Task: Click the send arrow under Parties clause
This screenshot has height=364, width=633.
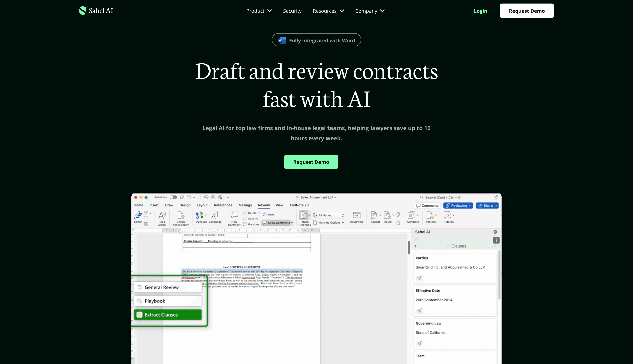Action: [x=419, y=278]
